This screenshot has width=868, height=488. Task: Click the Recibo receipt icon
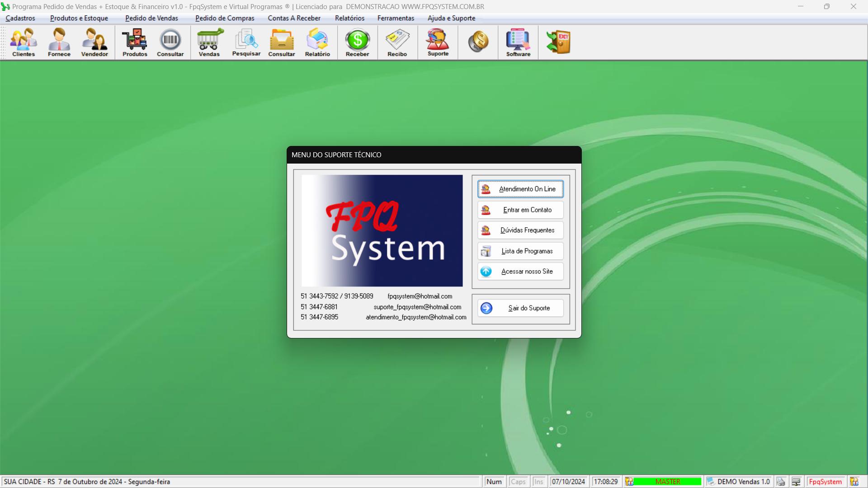[397, 42]
